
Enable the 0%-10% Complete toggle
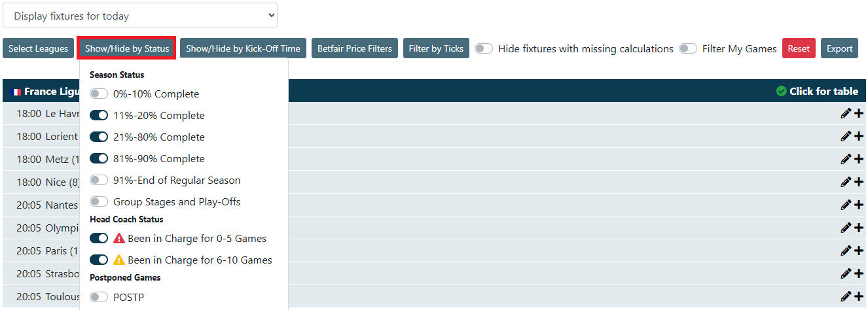coord(99,94)
